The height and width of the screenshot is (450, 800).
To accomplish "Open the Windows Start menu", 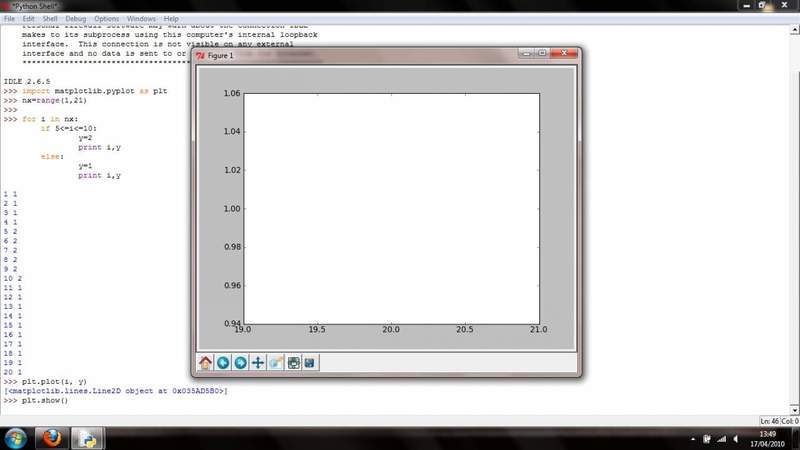I will tap(17, 438).
